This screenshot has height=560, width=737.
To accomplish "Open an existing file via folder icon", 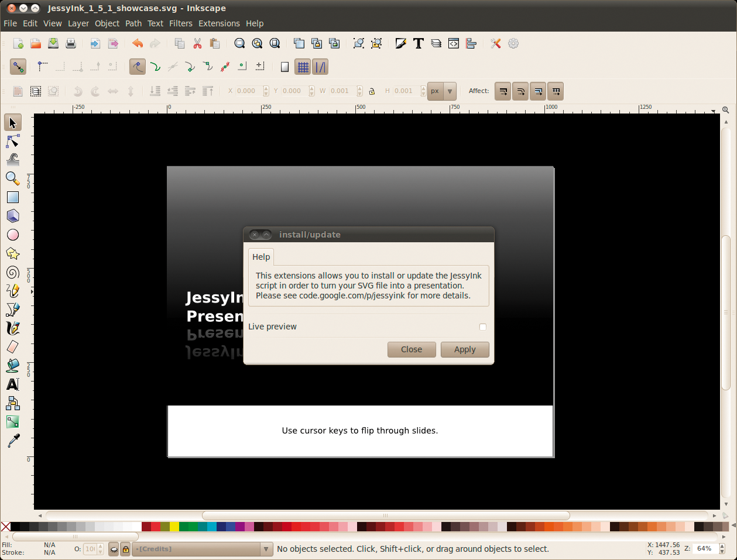I will tap(36, 43).
